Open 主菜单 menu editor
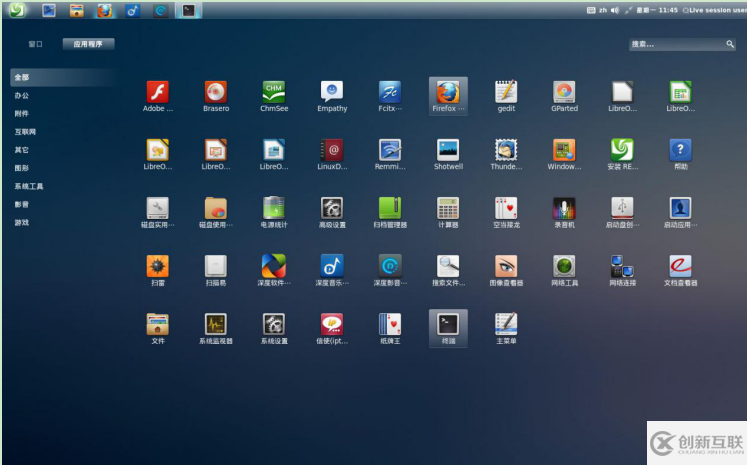This screenshot has width=747, height=465. 506,324
